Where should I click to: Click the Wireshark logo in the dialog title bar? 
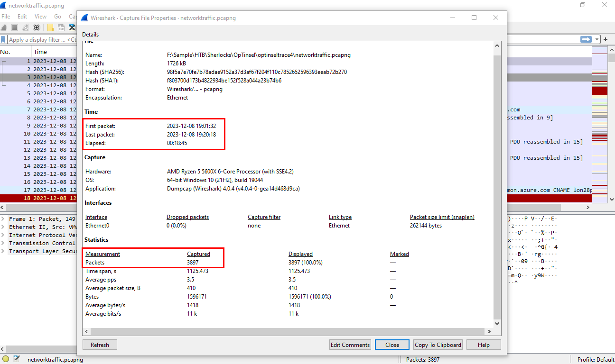tap(84, 18)
